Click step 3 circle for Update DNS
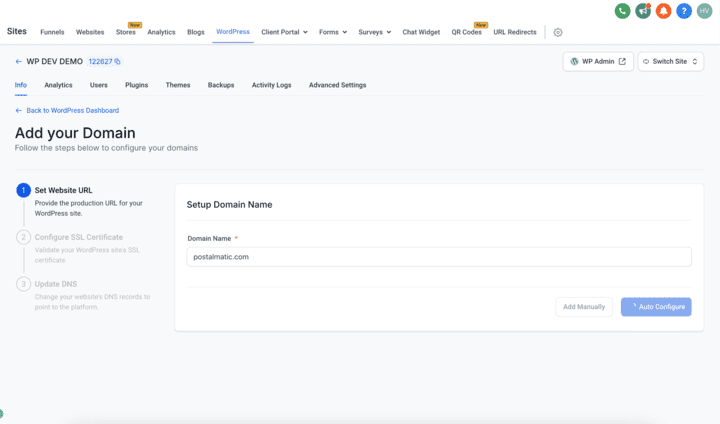The width and height of the screenshot is (720, 424). (23, 284)
